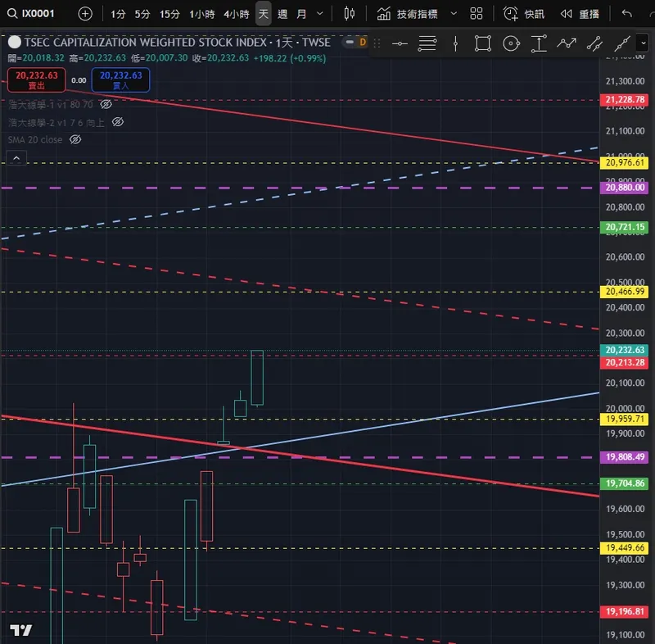Open dropdown arrow next to 技術指標
Viewport: 655px width, 644px height.
coord(454,14)
